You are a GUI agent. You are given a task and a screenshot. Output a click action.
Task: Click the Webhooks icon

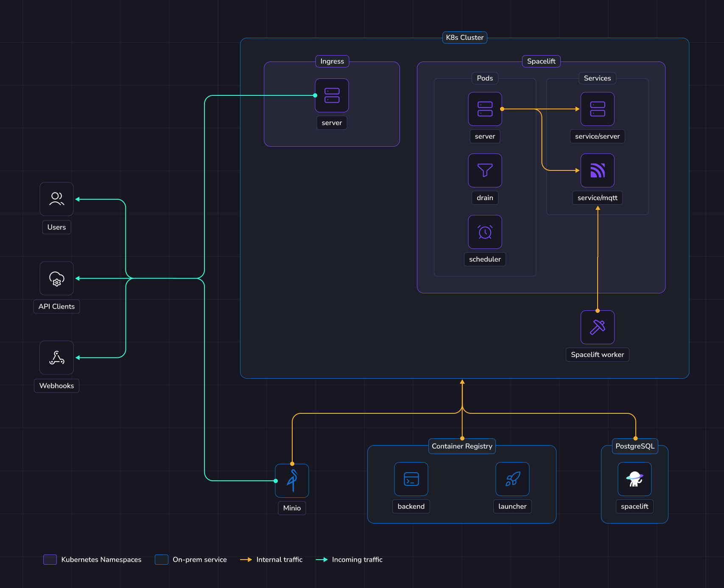56,357
